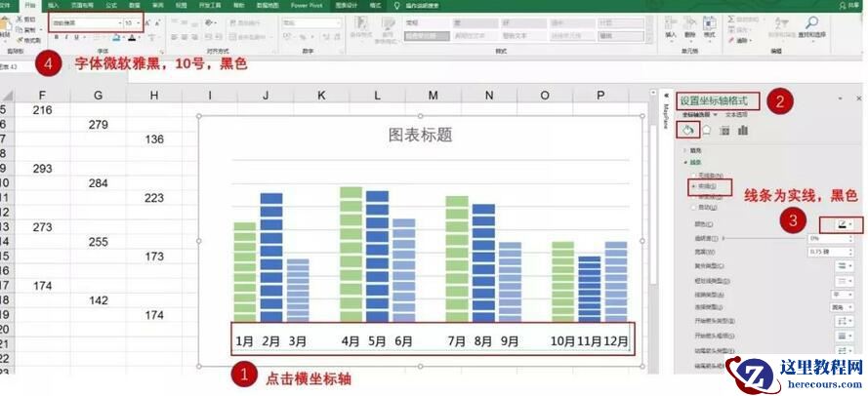Screen dimensions: 868x396
Task: Click the Clear eraser icon
Action: (x=731, y=40)
